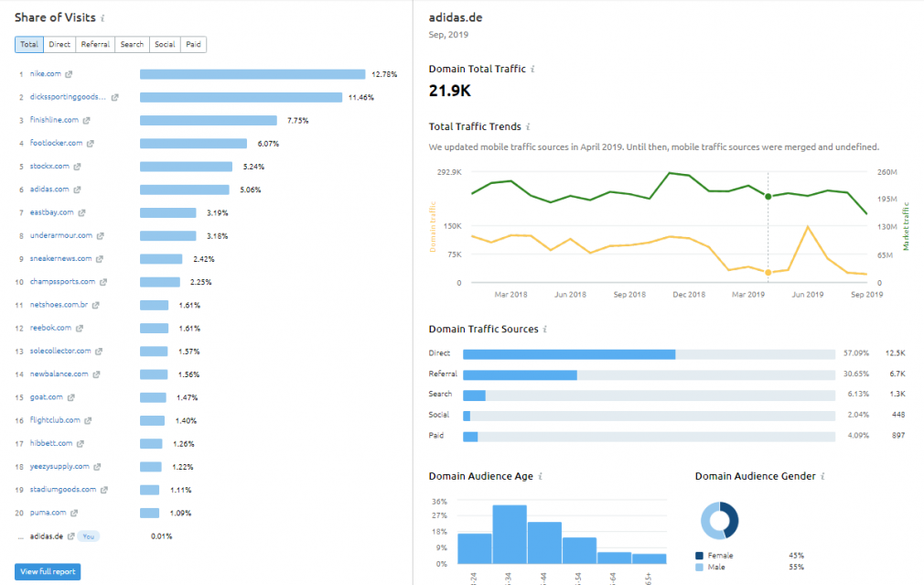Show info icon next to Domain Traffic Sources
This screenshot has height=585, width=924.
coord(544,329)
